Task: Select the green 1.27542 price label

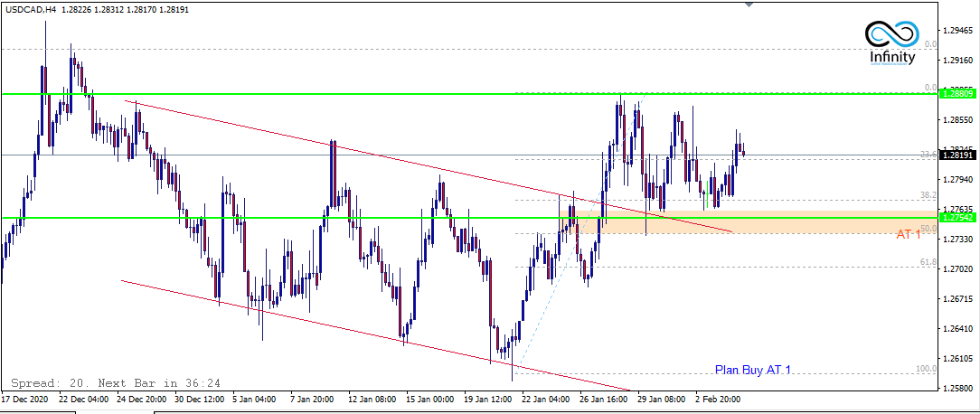Action: pyautogui.click(x=957, y=218)
